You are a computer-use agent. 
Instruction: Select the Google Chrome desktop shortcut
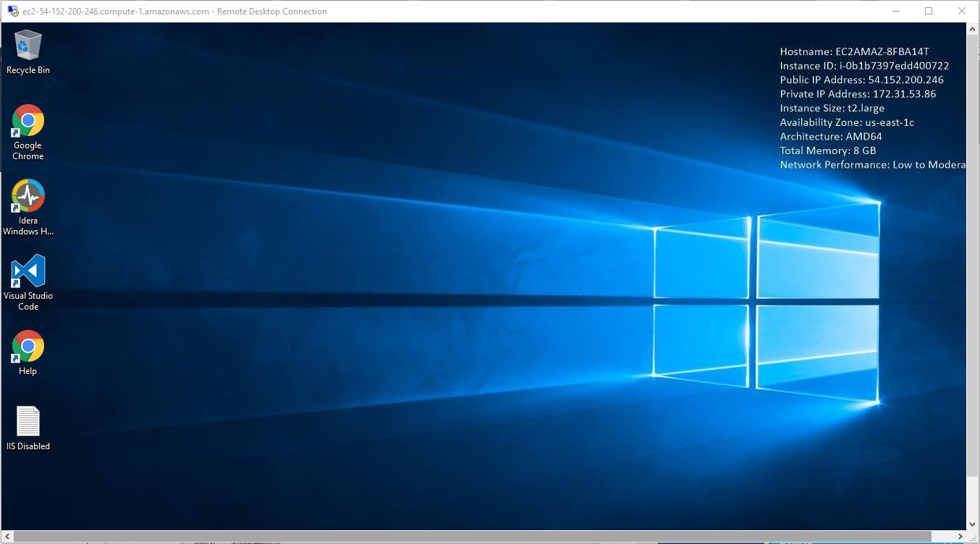point(28,122)
